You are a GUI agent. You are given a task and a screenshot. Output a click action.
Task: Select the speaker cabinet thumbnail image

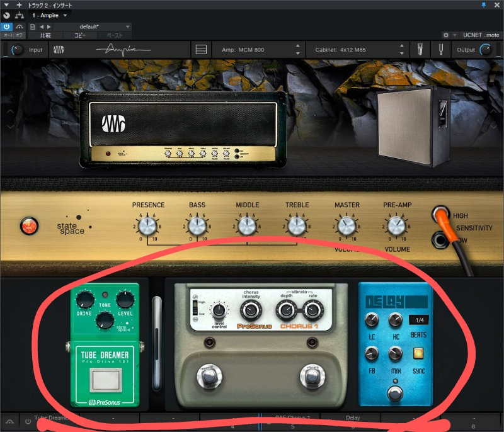[x=413, y=127]
